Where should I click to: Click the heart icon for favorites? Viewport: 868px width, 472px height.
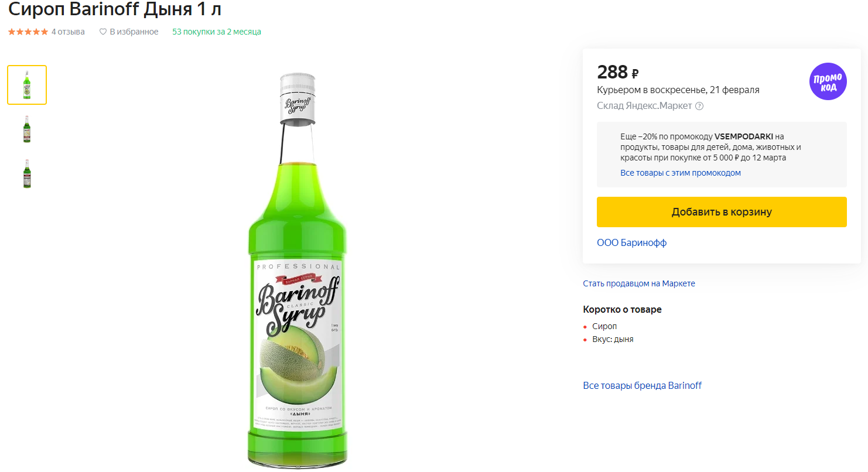pyautogui.click(x=103, y=32)
